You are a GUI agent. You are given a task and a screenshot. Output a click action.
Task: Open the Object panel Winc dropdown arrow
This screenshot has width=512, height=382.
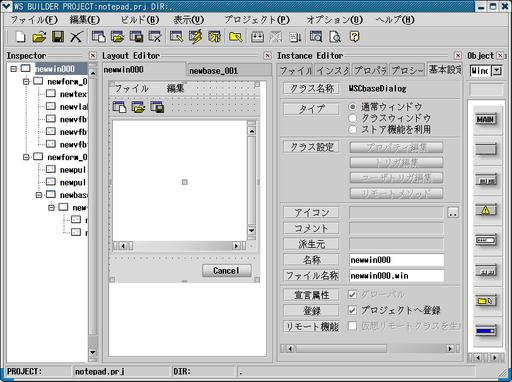pos(497,71)
